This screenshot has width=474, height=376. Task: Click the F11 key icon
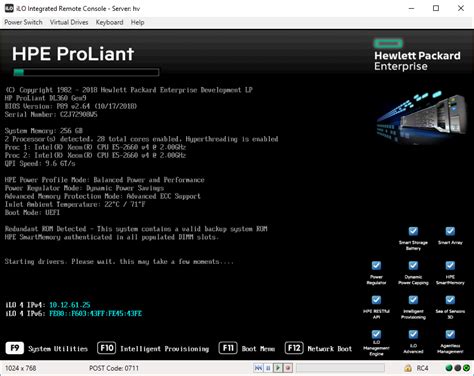(x=228, y=348)
